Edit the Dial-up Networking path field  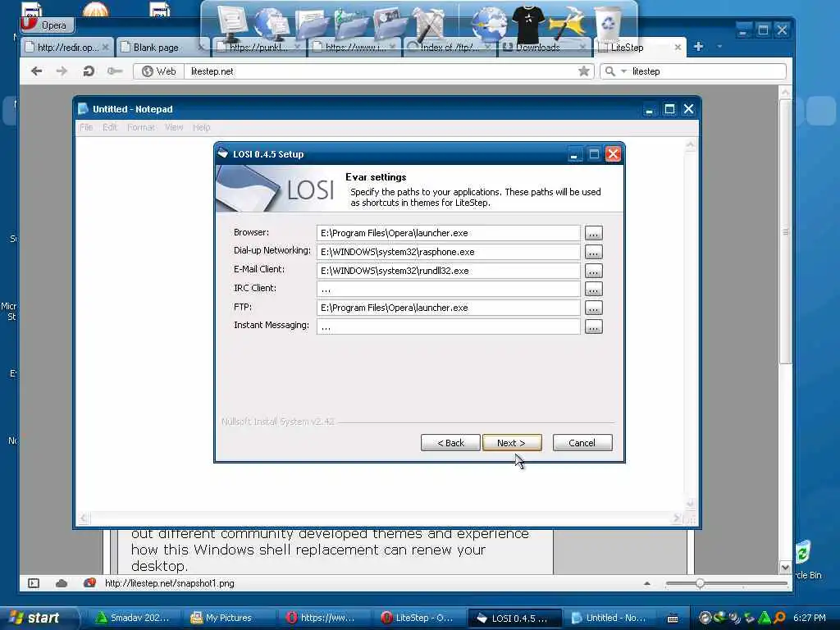click(449, 252)
